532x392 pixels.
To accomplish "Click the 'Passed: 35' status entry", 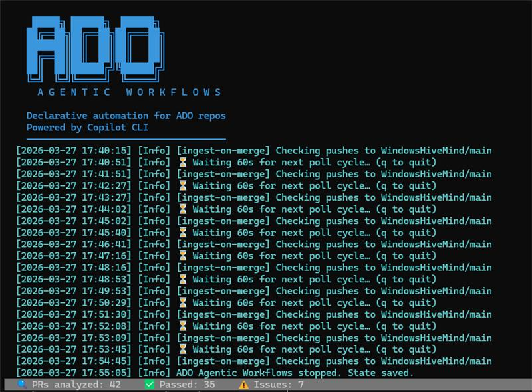I will 180,385.
